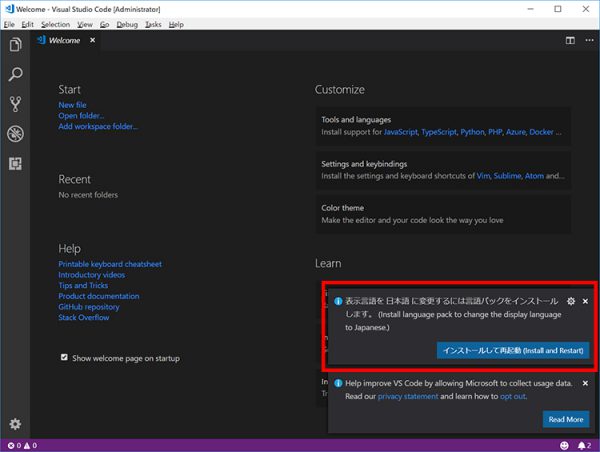Open the Debug view in activity bar

15,134
